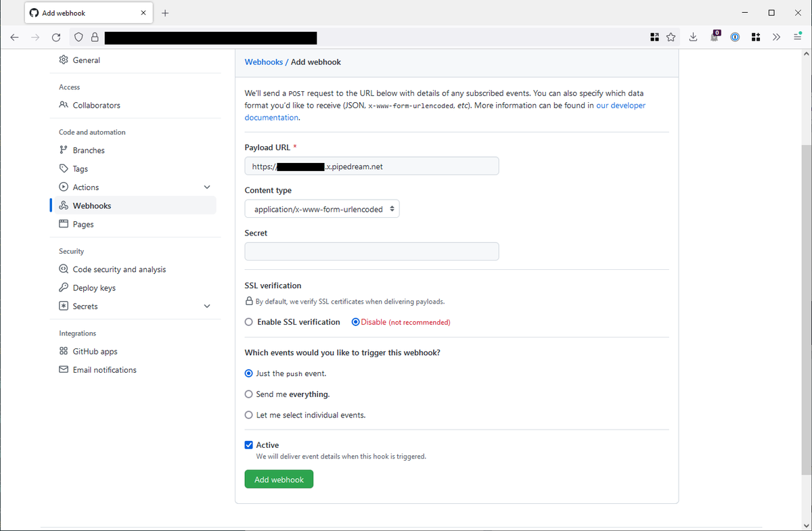The height and width of the screenshot is (531, 812).
Task: Click the Deploy keys key icon
Action: 64,287
